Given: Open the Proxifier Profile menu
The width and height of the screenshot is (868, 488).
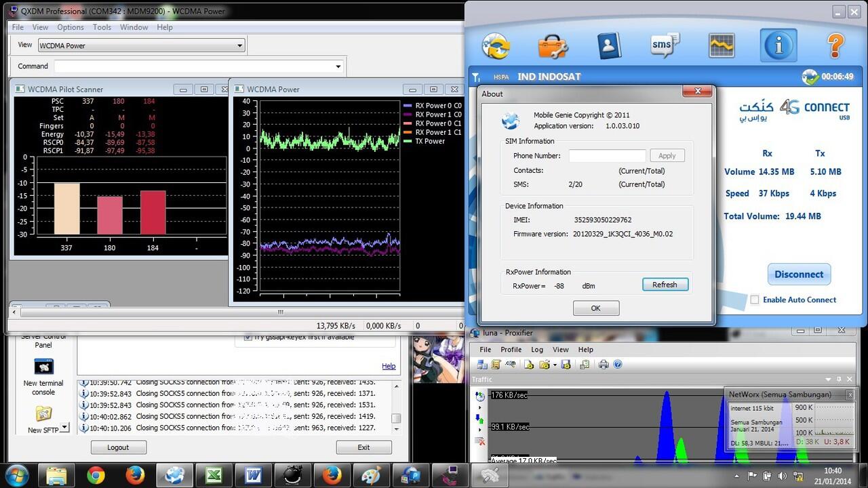Looking at the screenshot, I should coord(511,350).
